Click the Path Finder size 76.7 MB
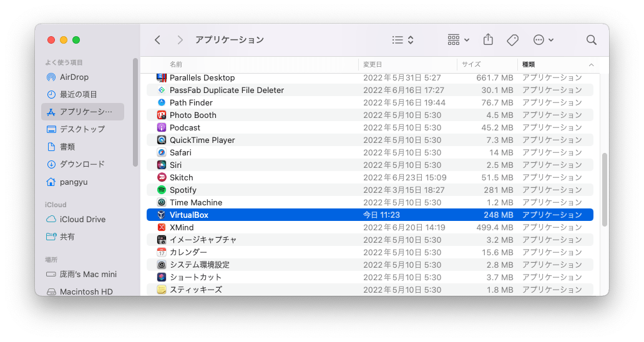The image size is (644, 342). [497, 102]
